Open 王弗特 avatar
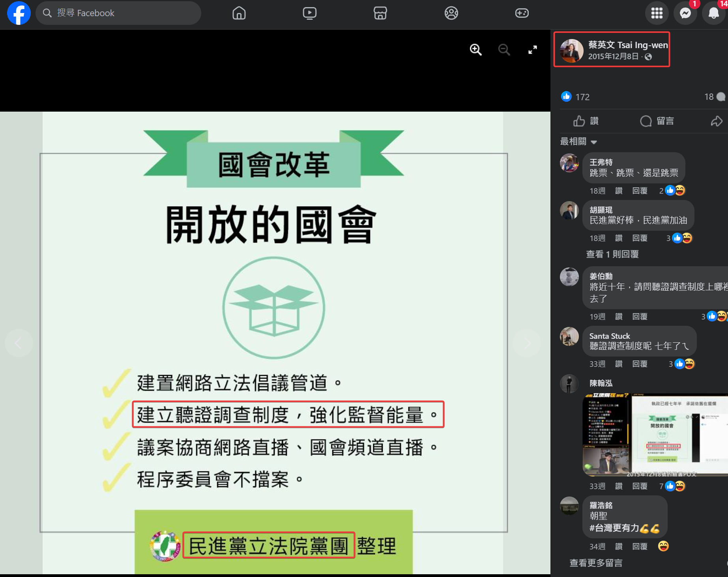The width and height of the screenshot is (728, 577). pos(569,163)
